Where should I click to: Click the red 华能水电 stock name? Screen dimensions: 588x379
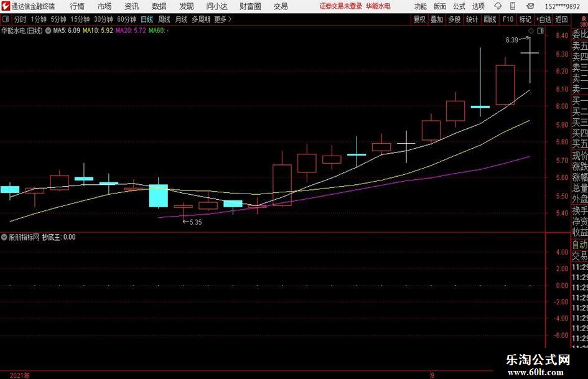[378, 6]
